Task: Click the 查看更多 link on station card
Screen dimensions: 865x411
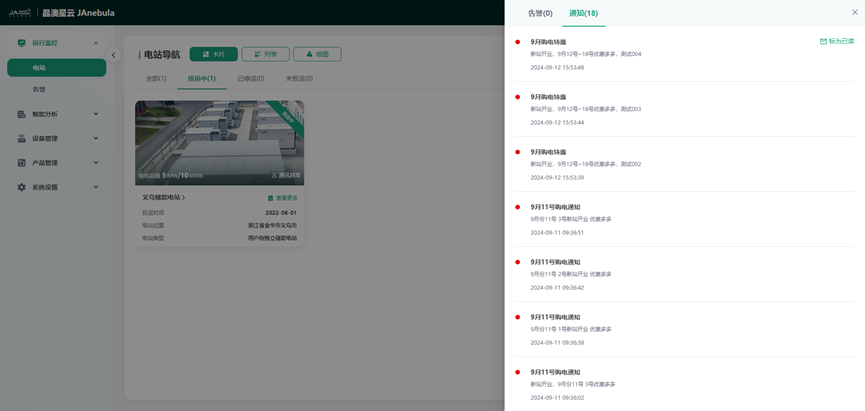Action: (x=282, y=198)
